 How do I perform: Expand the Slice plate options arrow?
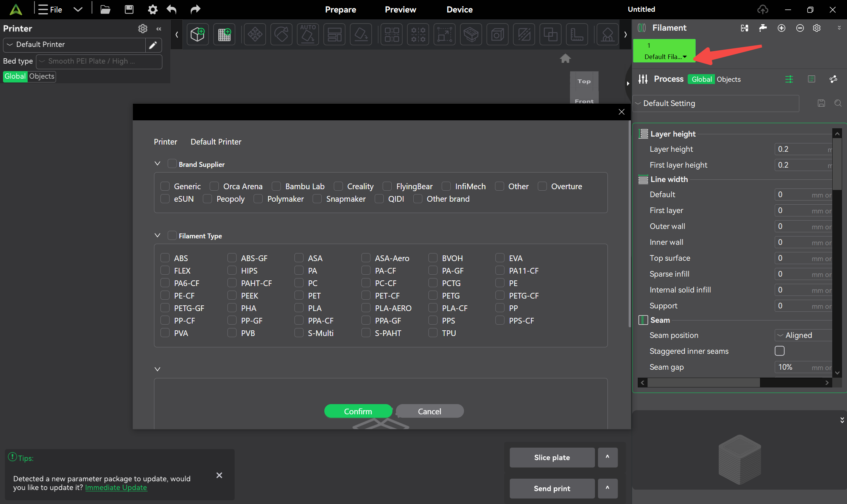607,457
